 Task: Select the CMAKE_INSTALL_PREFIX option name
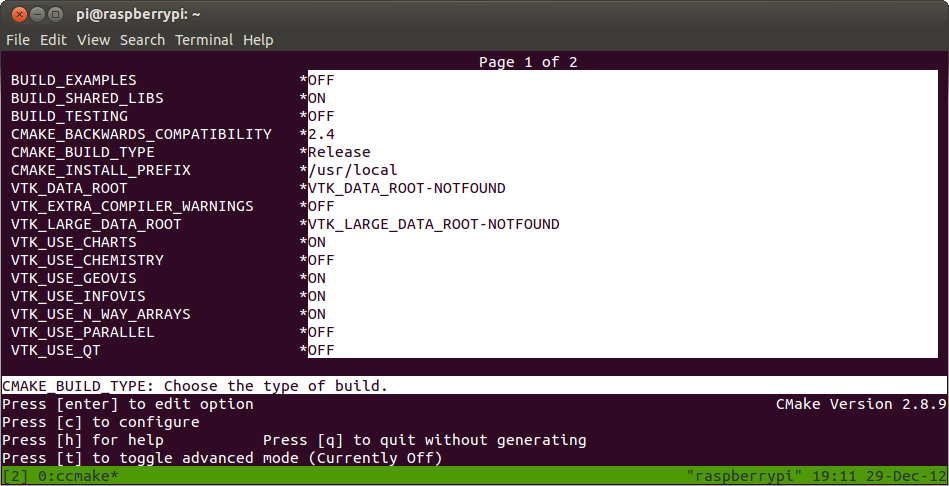(100, 171)
